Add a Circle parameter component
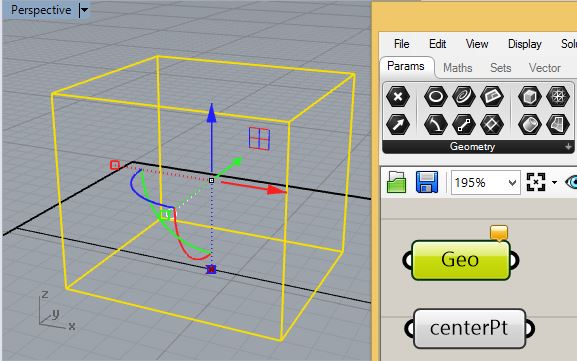 [x=436, y=97]
